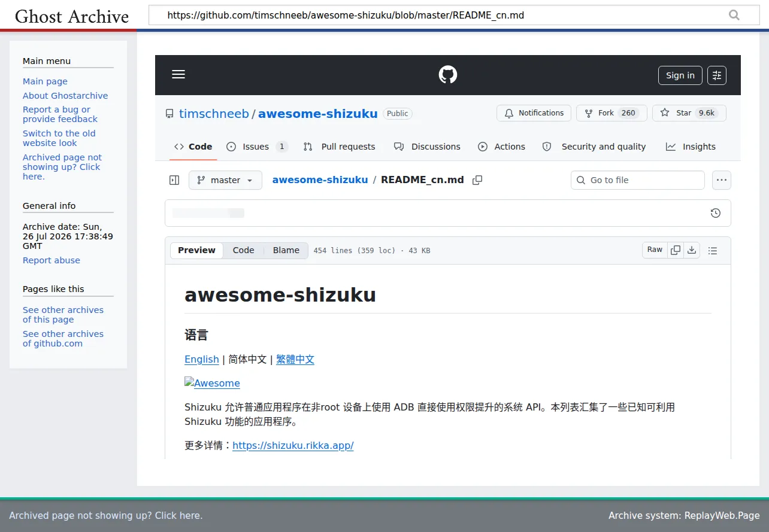Viewport: 769px width, 532px height.
Task: Open the Pull requests tab
Action: (339, 147)
